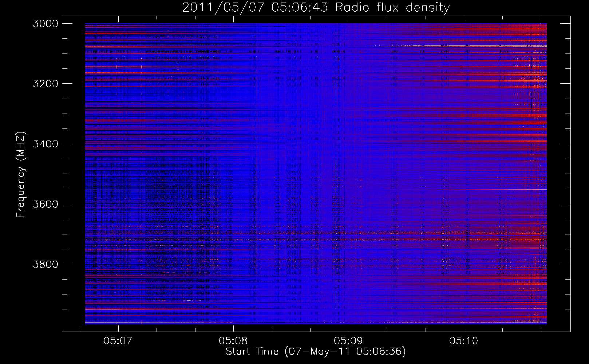Click the '3800' frequency axis label
Screen dimensions: 589x364
click(46, 264)
